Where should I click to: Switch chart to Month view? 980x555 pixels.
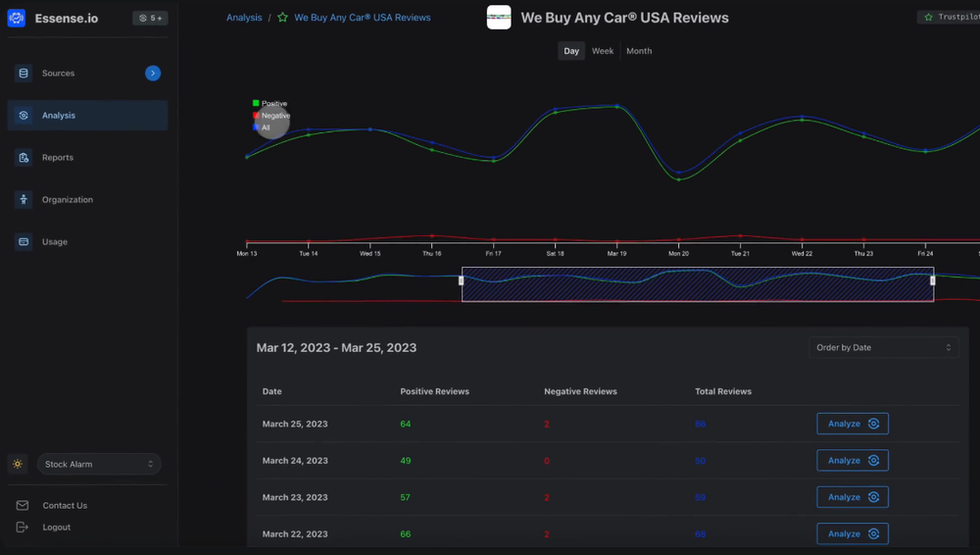pos(639,51)
